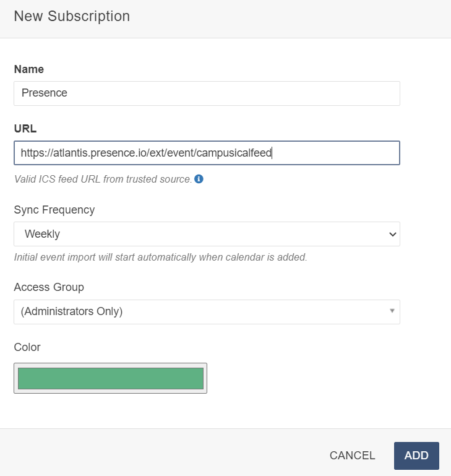Click the green Color swatch

pos(110,378)
